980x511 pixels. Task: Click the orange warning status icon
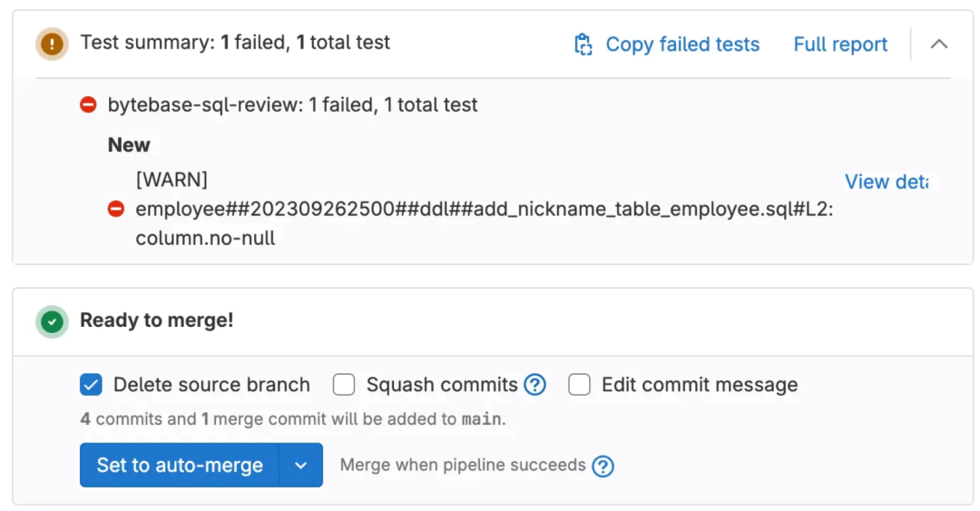[52, 44]
